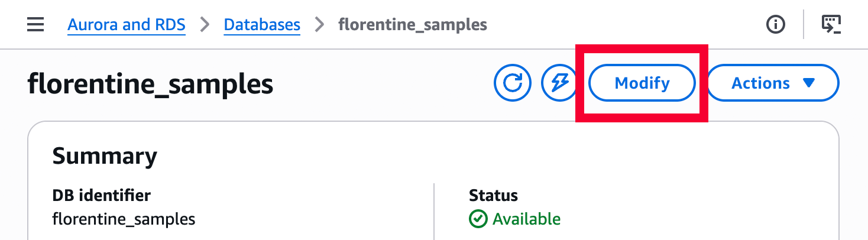Click the florentine_samples breadcrumb item
Screen dimensions: 868x240
tap(413, 25)
